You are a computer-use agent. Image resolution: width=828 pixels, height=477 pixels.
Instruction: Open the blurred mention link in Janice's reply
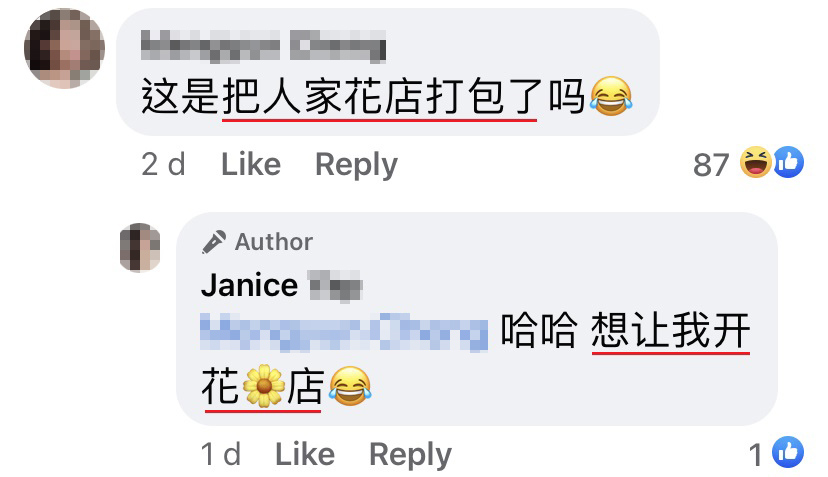[344, 332]
